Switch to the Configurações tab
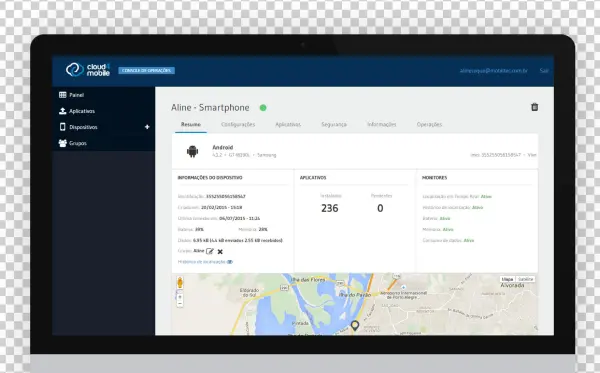Viewport: 600px width, 373px height. pos(238,124)
